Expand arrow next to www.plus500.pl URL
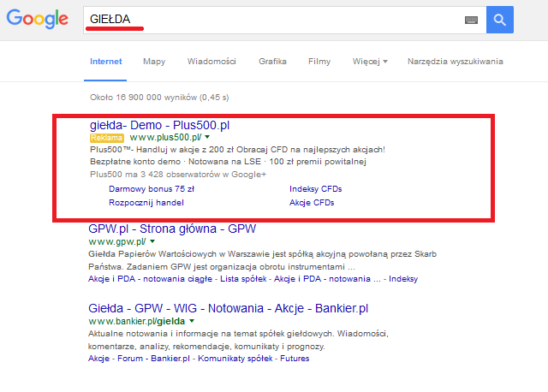 207,137
